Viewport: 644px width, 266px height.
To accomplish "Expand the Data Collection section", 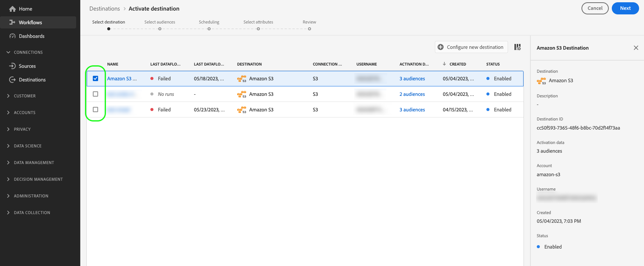I will pos(8,213).
